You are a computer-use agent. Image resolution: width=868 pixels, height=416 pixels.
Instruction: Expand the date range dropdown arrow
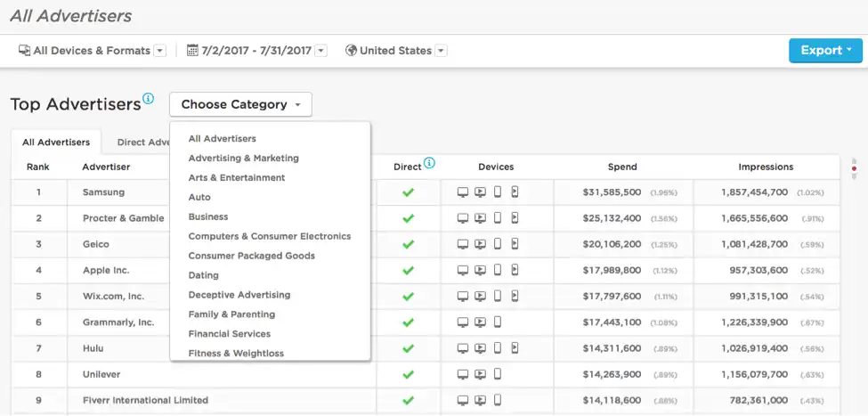click(321, 51)
